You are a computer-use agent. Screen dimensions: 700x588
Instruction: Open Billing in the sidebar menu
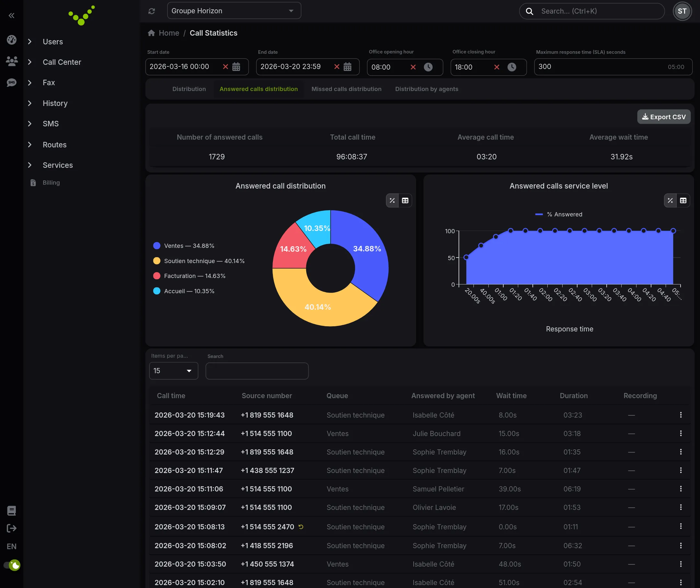[x=51, y=183]
